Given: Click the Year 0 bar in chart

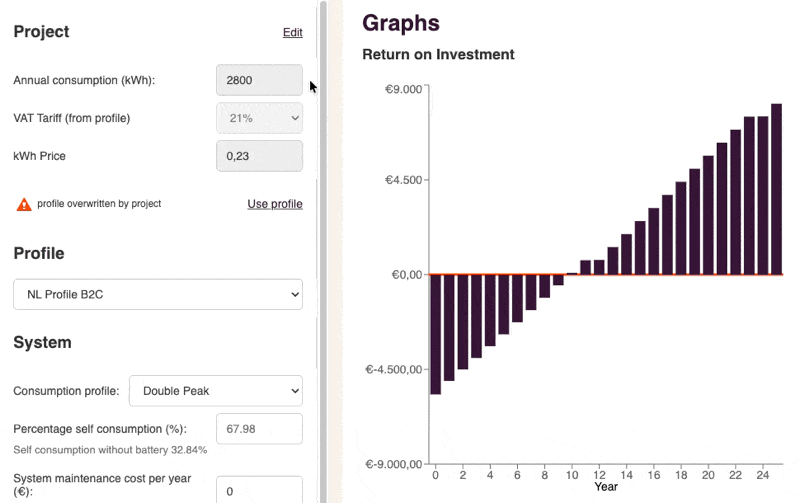Looking at the screenshot, I should pyautogui.click(x=435, y=333).
